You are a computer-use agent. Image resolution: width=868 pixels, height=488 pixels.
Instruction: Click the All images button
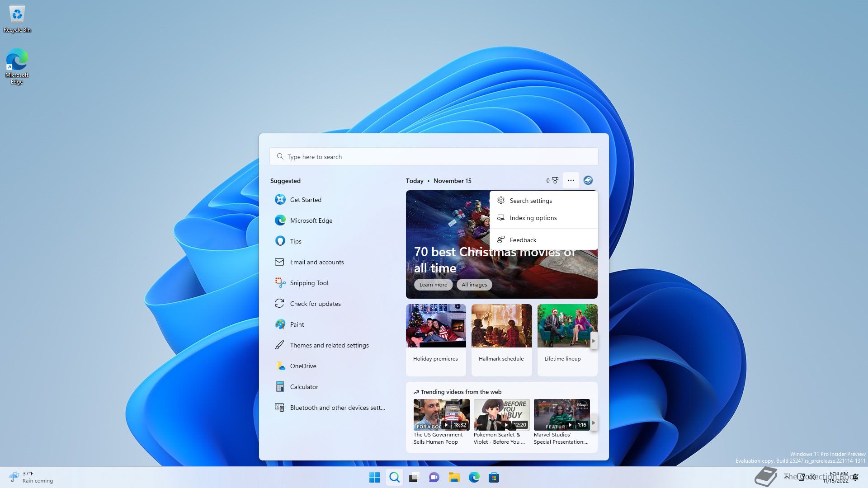474,285
